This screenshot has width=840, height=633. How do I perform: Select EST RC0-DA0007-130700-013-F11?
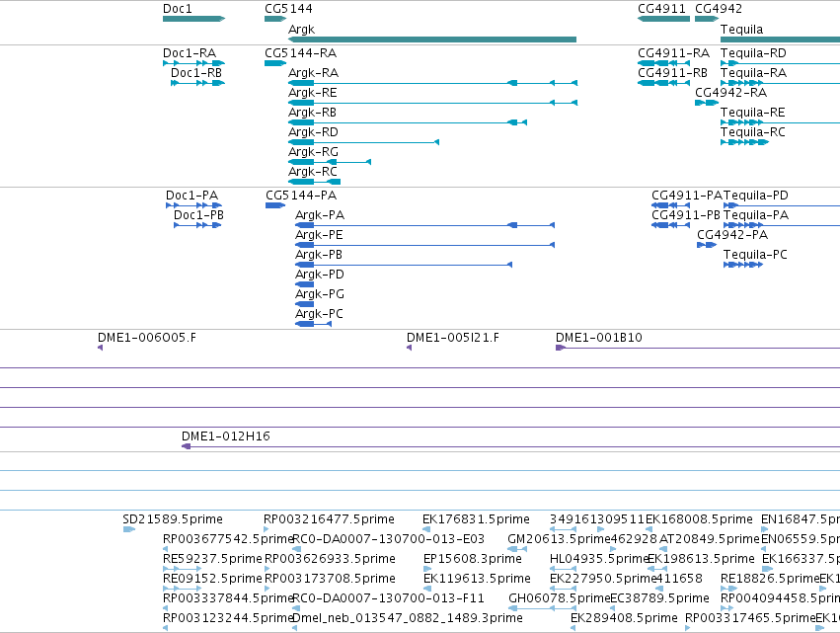point(388,598)
